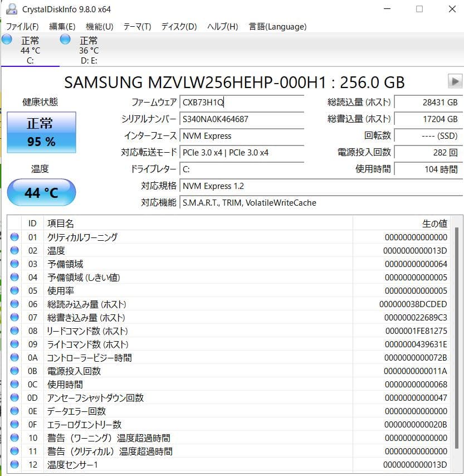The width and height of the screenshot is (464, 476).
Task: Click the blue status icon for row 0B
Action: click(14, 371)
